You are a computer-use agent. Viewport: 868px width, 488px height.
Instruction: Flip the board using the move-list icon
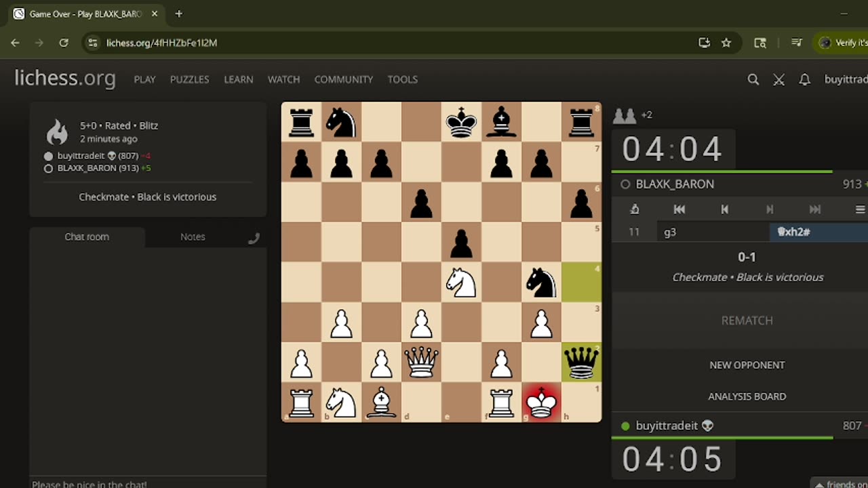635,209
